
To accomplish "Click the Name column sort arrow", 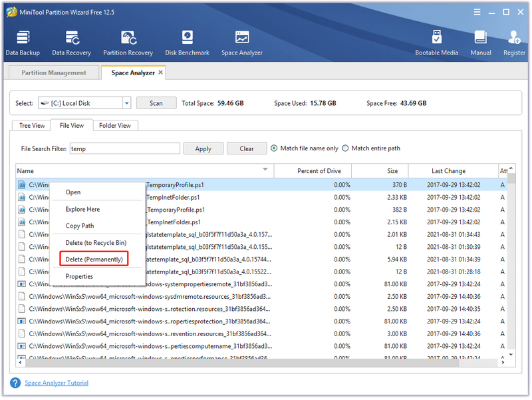I will [265, 169].
